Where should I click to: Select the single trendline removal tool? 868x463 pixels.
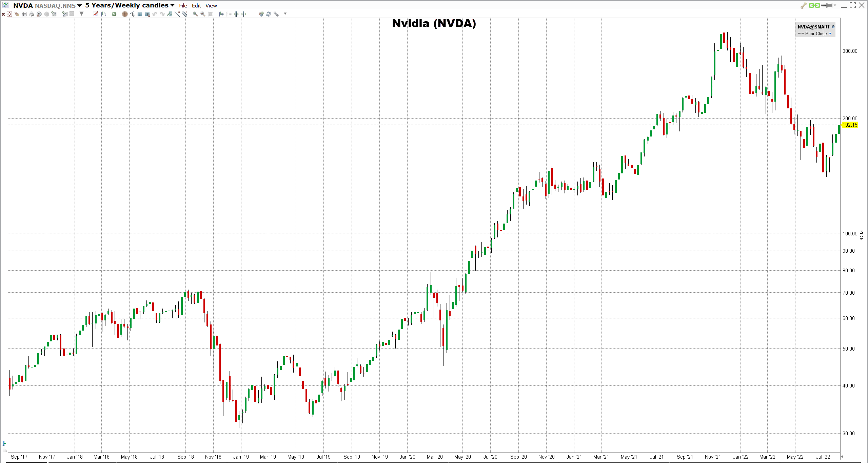pos(177,14)
